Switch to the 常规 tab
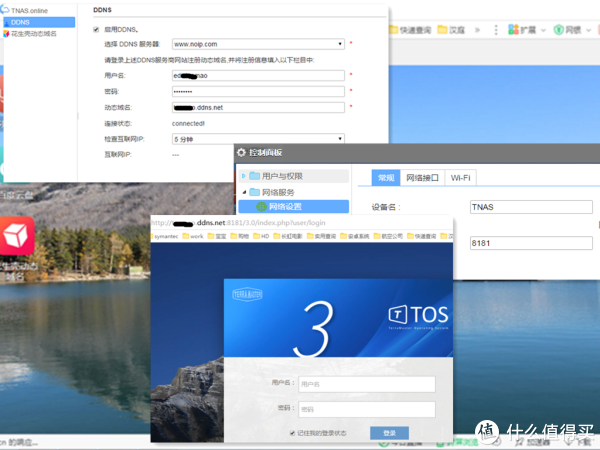 tap(384, 177)
